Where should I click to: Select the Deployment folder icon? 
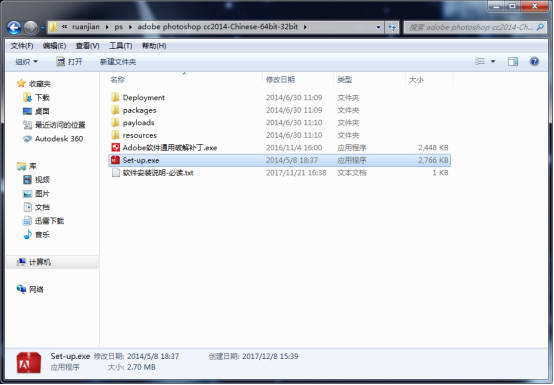pos(115,97)
